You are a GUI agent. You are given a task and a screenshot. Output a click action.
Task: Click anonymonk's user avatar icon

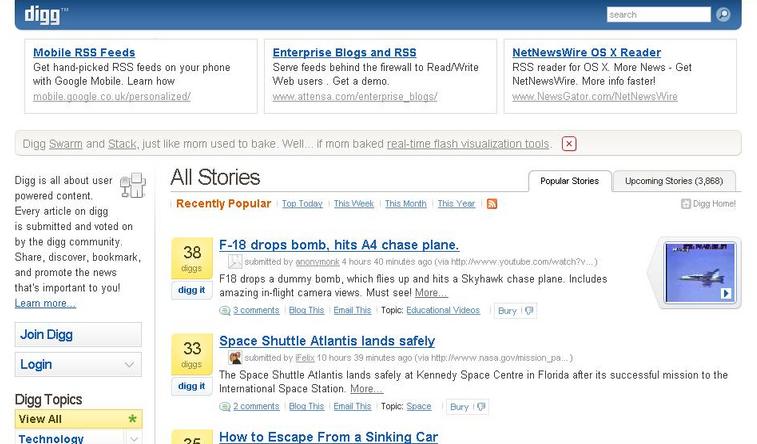tap(235, 262)
